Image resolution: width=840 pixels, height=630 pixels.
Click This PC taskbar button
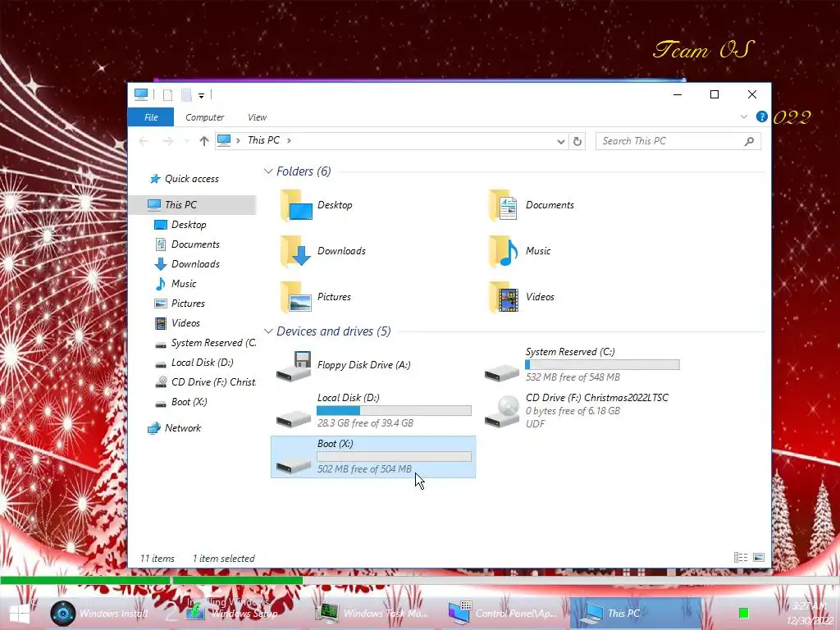[x=636, y=614]
